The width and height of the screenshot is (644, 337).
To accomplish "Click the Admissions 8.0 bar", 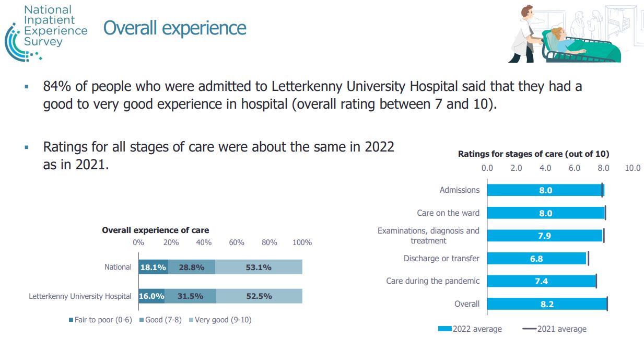I will point(545,190).
